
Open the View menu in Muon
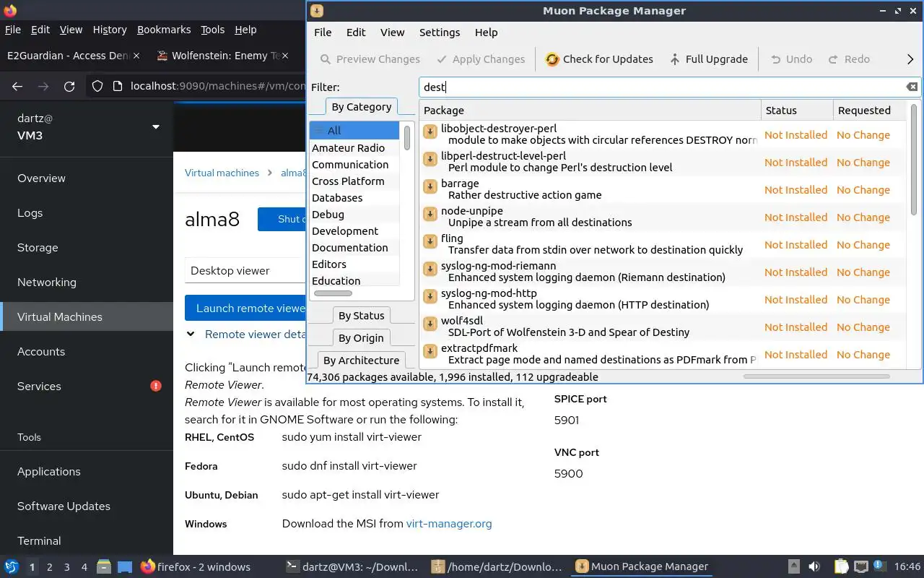coord(393,33)
